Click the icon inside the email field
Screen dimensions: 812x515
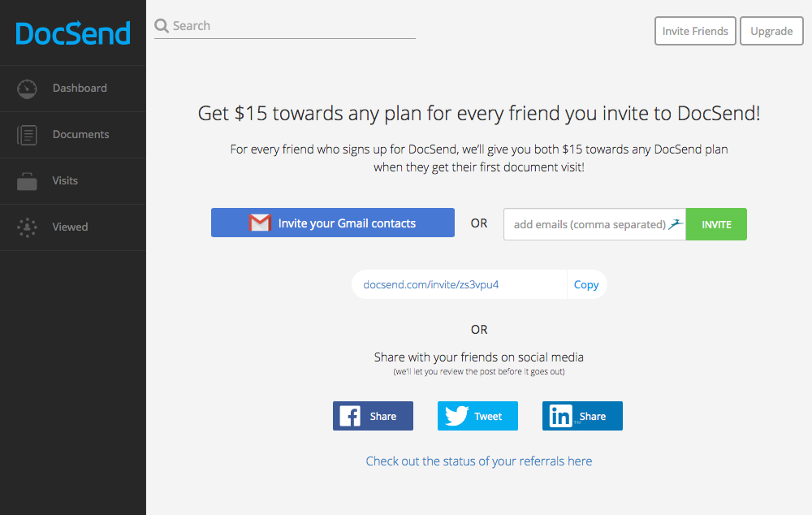point(676,224)
